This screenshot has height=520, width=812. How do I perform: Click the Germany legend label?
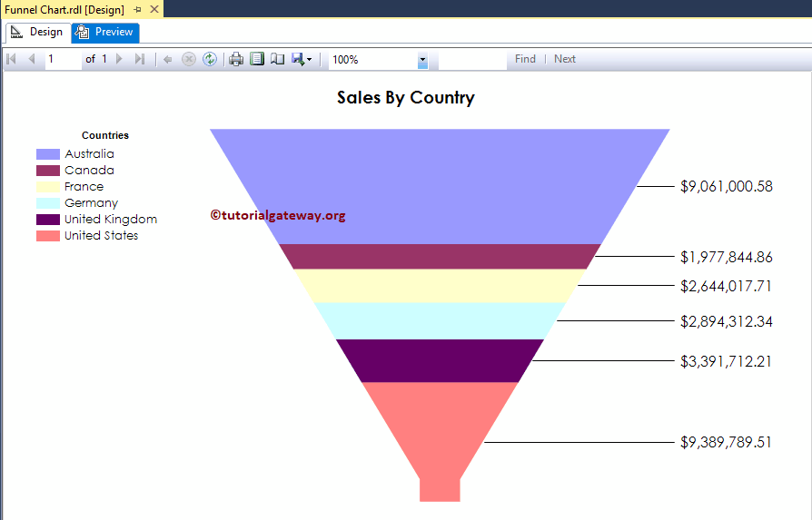91,203
